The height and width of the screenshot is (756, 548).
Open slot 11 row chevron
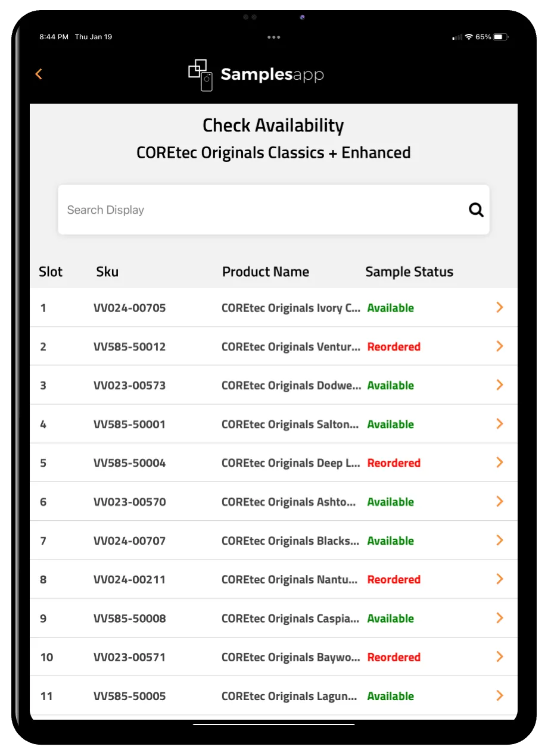[x=499, y=696]
